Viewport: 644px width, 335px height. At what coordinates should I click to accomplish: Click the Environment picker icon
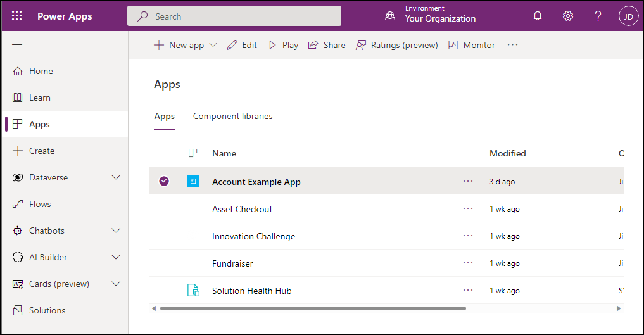point(390,16)
